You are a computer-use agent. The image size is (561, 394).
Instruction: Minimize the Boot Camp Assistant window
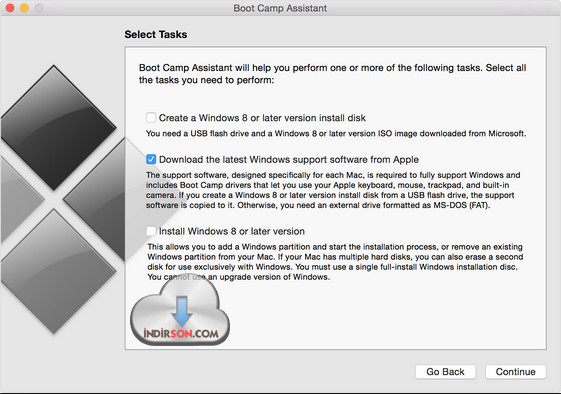click(x=24, y=8)
